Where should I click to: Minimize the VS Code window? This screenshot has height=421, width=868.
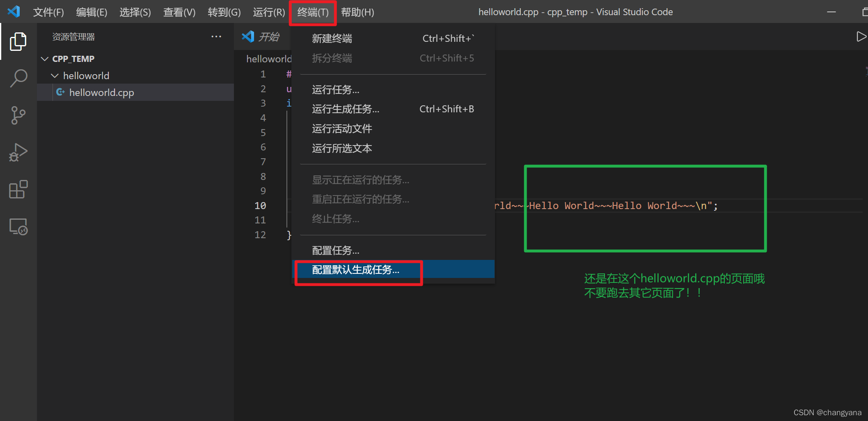point(831,12)
